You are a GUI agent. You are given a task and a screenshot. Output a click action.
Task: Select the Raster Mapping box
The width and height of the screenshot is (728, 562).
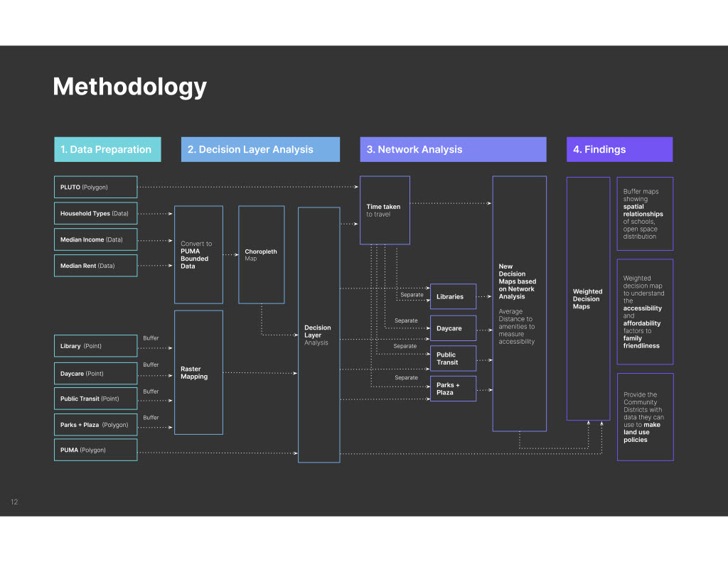click(x=199, y=373)
